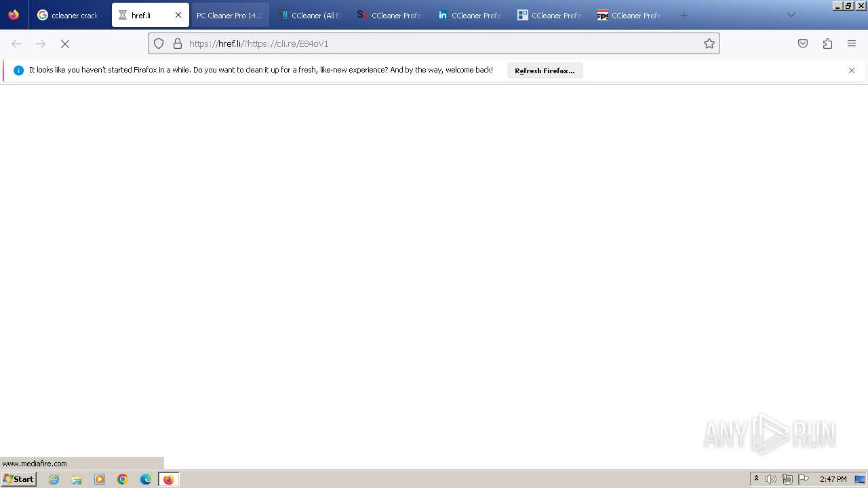View site security padlock info
868x488 pixels.
(x=178, y=43)
